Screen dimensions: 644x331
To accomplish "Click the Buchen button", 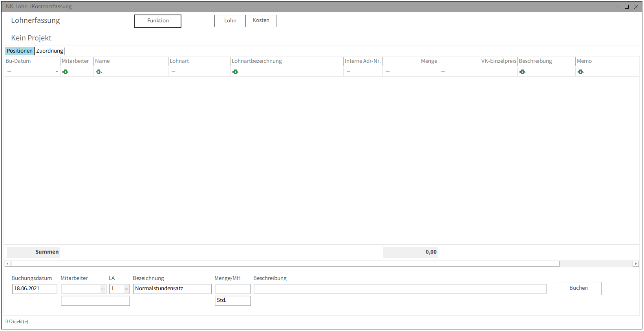I will [578, 289].
